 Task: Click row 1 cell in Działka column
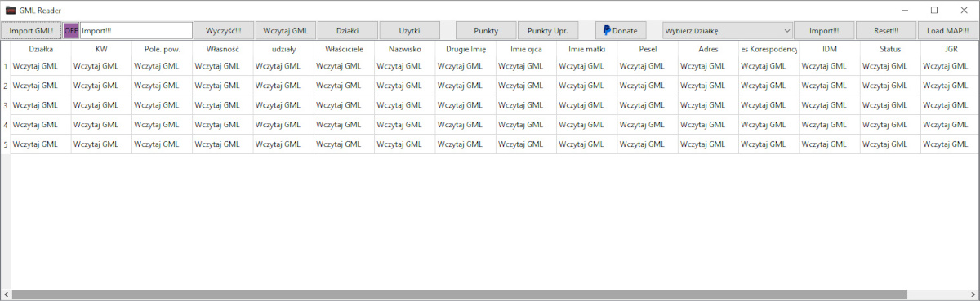[x=41, y=66]
